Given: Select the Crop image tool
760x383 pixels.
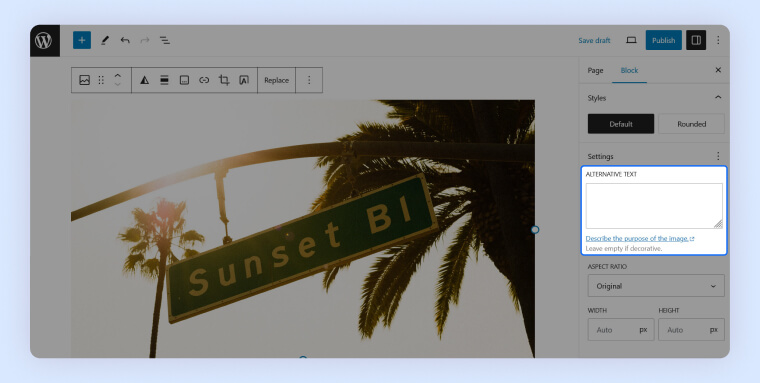Looking at the screenshot, I should 224,80.
